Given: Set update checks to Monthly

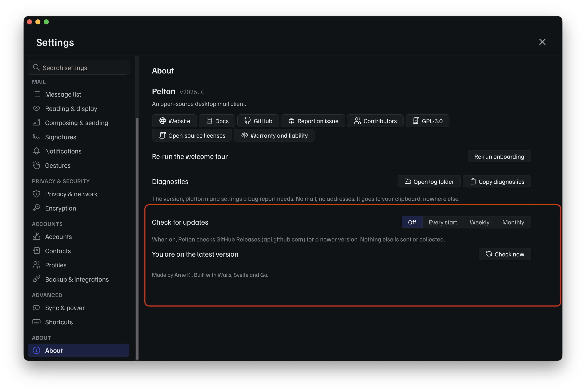Looking at the screenshot, I should pos(513,222).
